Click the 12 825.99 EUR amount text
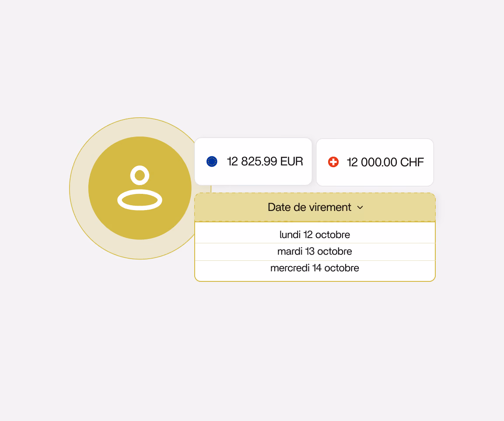This screenshot has width=504, height=421. click(265, 161)
